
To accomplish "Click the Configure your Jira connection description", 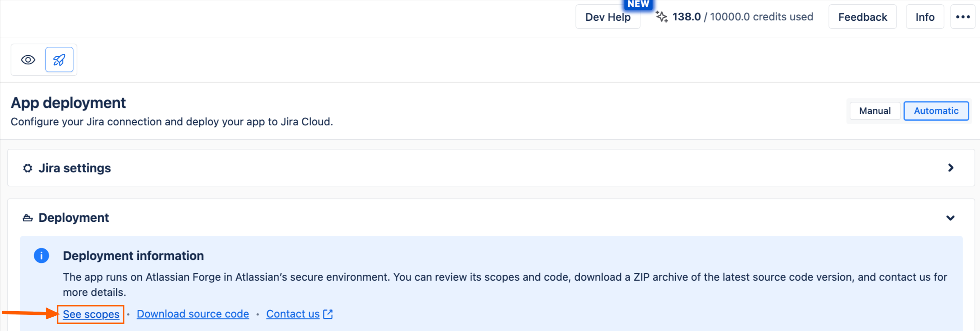I will click(x=172, y=122).
